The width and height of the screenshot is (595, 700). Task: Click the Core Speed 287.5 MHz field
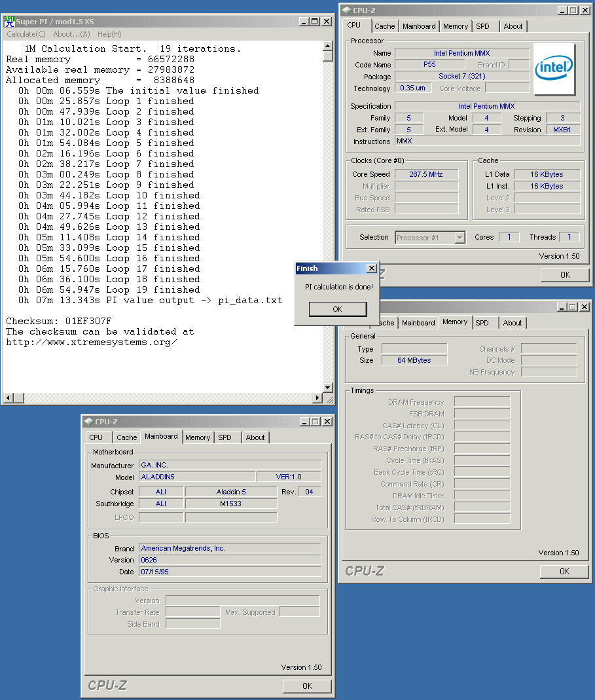click(x=426, y=174)
